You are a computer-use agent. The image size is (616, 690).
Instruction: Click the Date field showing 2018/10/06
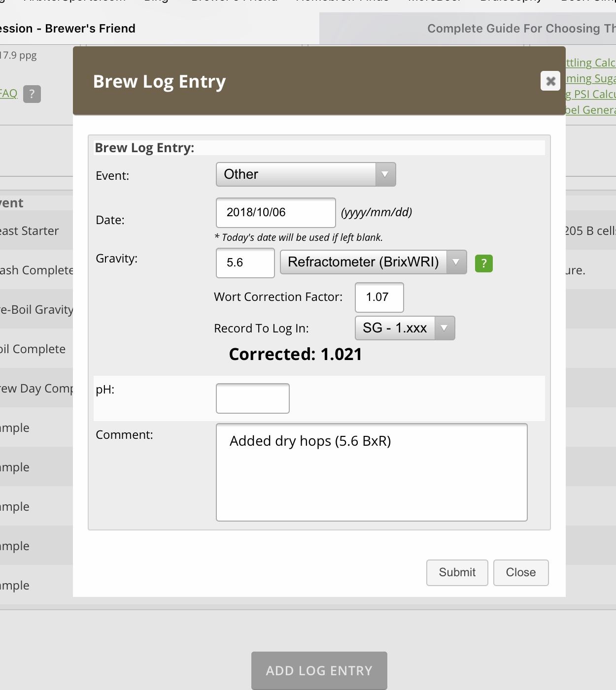point(275,213)
